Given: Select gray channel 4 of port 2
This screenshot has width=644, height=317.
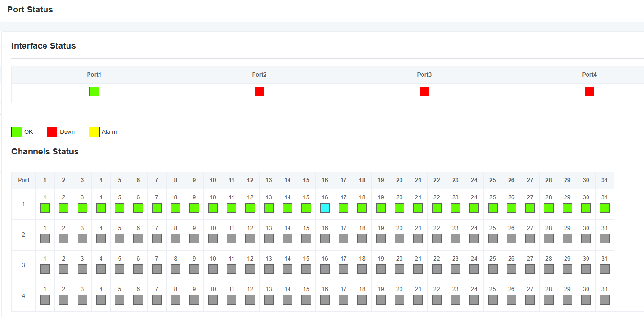Looking at the screenshot, I should click(101, 239).
